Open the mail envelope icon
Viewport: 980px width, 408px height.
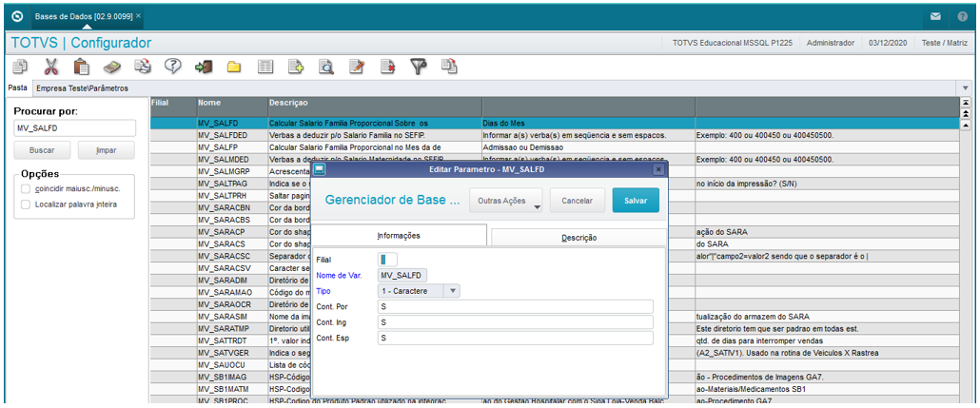click(935, 17)
